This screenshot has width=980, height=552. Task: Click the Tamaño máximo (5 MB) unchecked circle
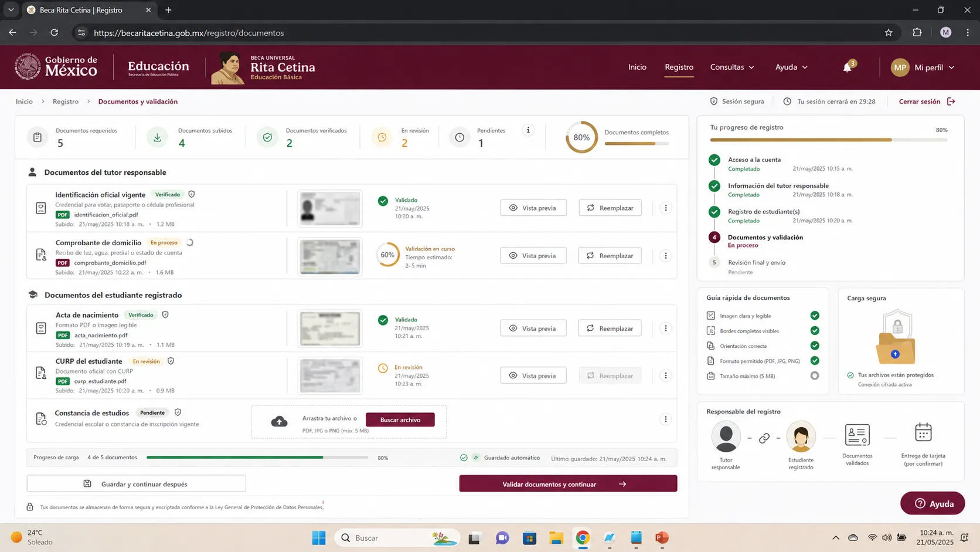(x=815, y=376)
